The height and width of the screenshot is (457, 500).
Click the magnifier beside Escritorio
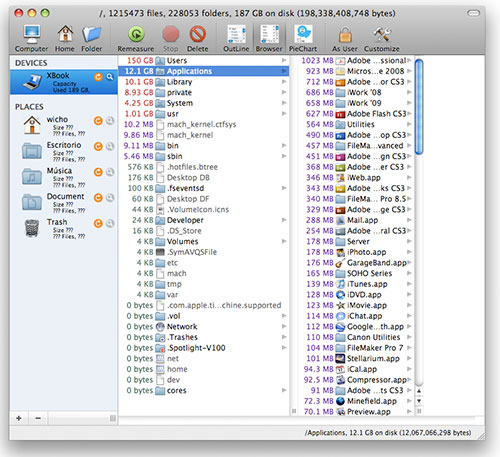[110, 146]
